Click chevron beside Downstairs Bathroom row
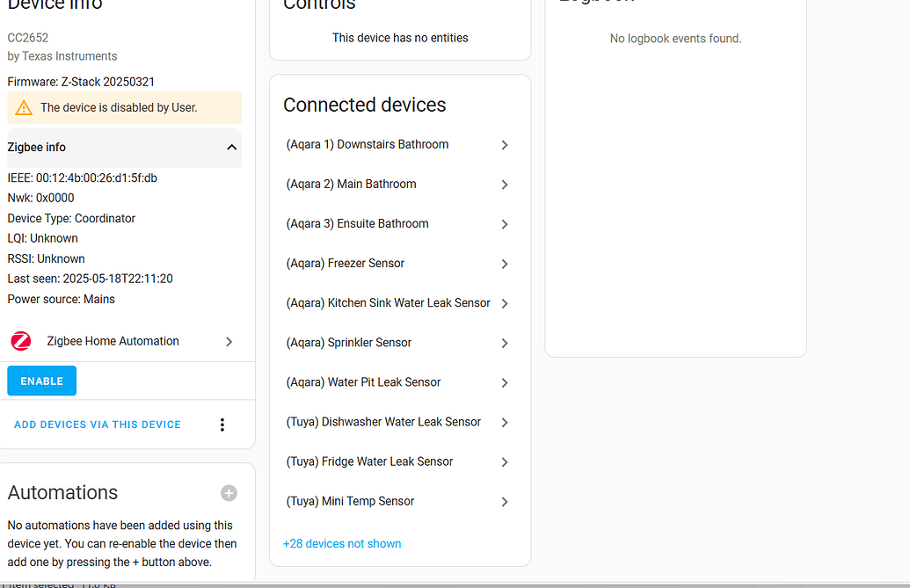The width and height of the screenshot is (910, 588). click(505, 145)
